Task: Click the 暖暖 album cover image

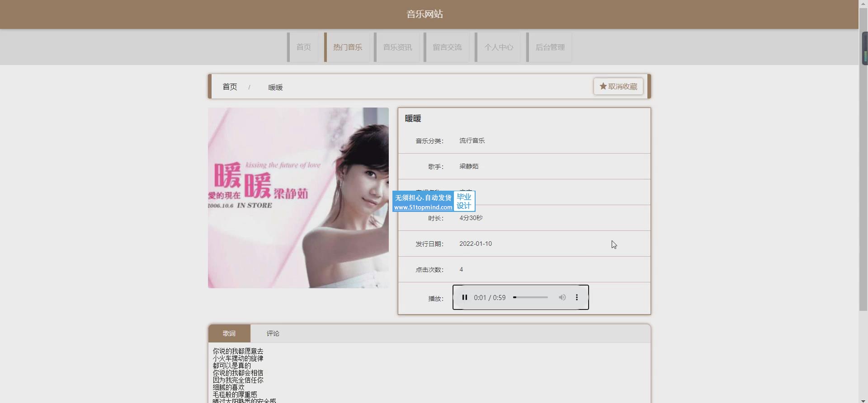Action: coord(298,198)
